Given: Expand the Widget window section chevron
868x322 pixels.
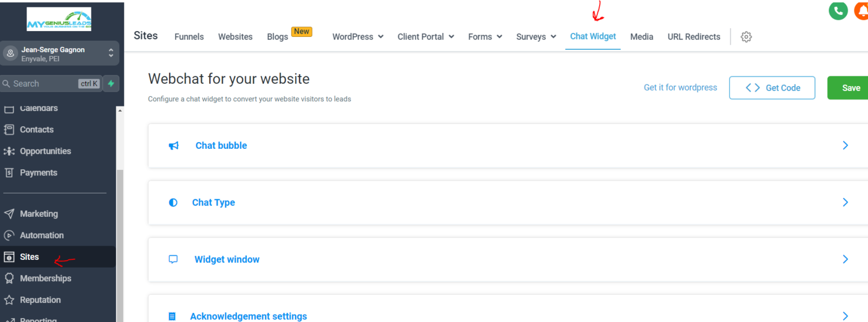Looking at the screenshot, I should point(845,259).
